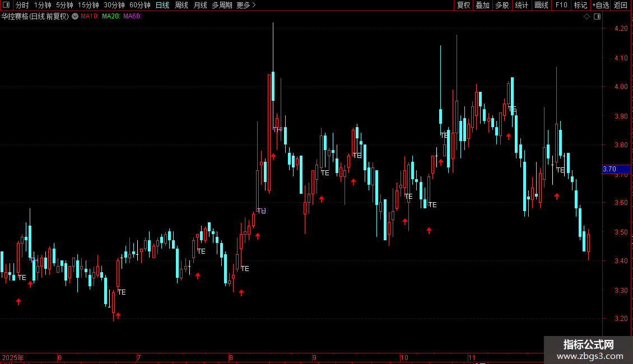The height and width of the screenshot is (364, 633).
Task: Open the 多股 multi-stock view
Action: tap(502, 5)
